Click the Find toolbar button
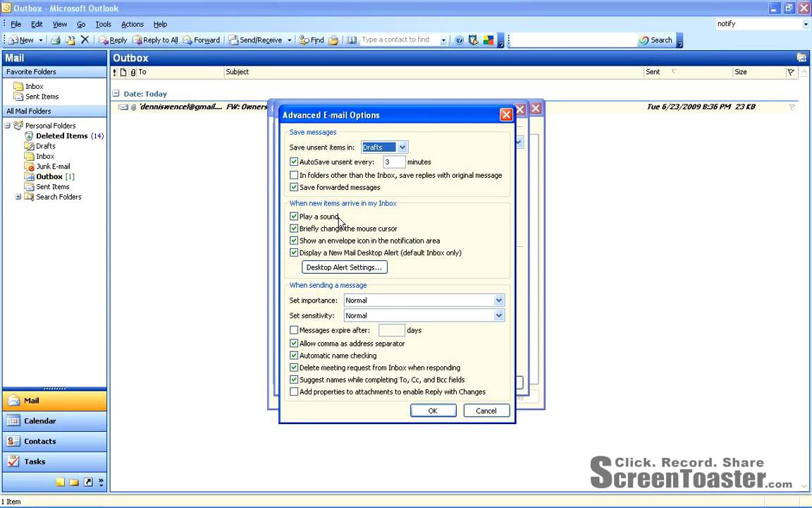This screenshot has width=812, height=508. point(312,40)
